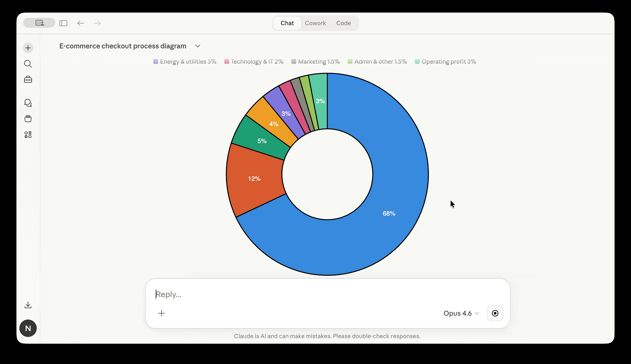Click into the Reply text field
Image resolution: width=631 pixels, height=364 pixels.
click(x=300, y=294)
